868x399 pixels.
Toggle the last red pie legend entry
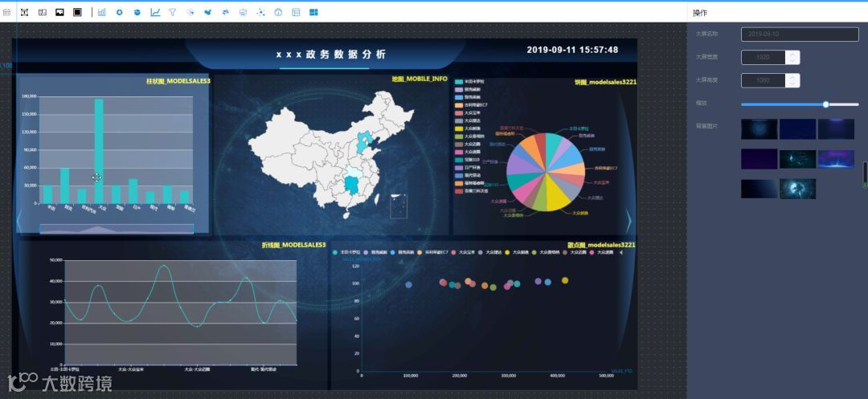(471, 190)
